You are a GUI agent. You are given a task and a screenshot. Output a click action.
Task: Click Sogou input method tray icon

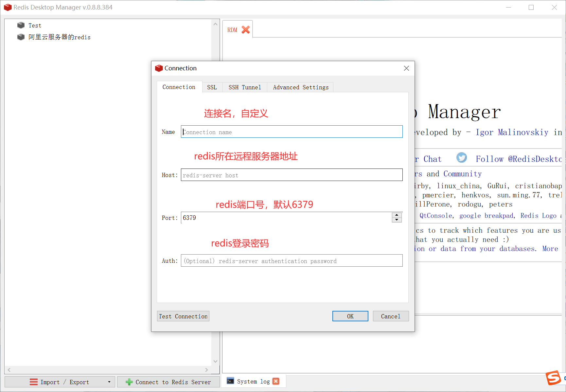pyautogui.click(x=554, y=378)
